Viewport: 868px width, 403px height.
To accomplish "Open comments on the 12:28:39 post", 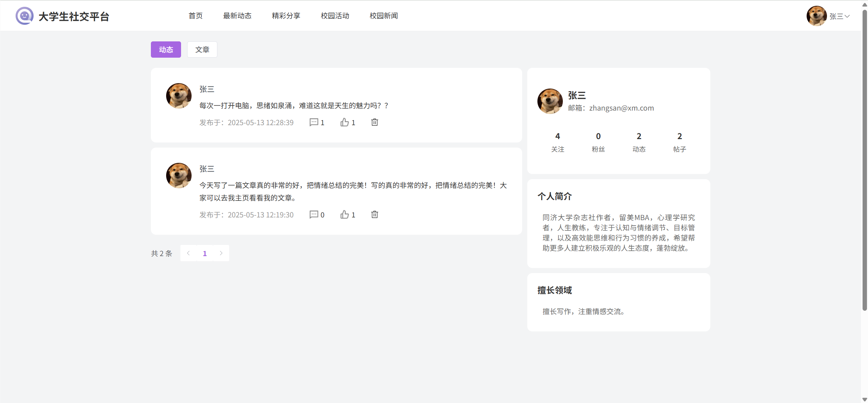I will 314,122.
